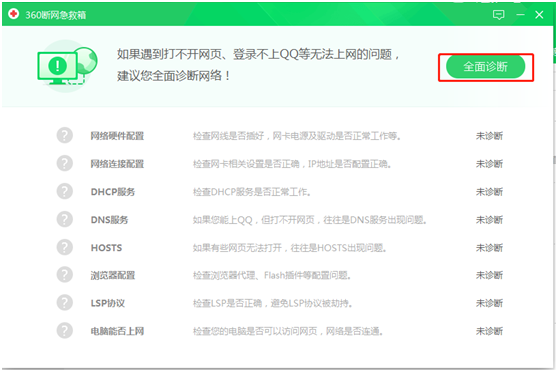The height and width of the screenshot is (372, 558).
Task: Click question mark icon beside 电脑能否上网
Action: (x=65, y=331)
